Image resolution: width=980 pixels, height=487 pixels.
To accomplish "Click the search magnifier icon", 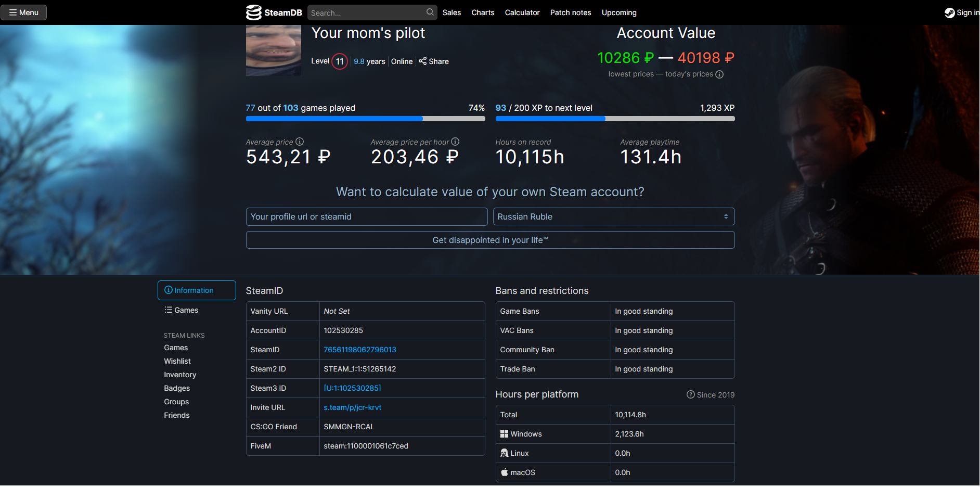I will [430, 12].
